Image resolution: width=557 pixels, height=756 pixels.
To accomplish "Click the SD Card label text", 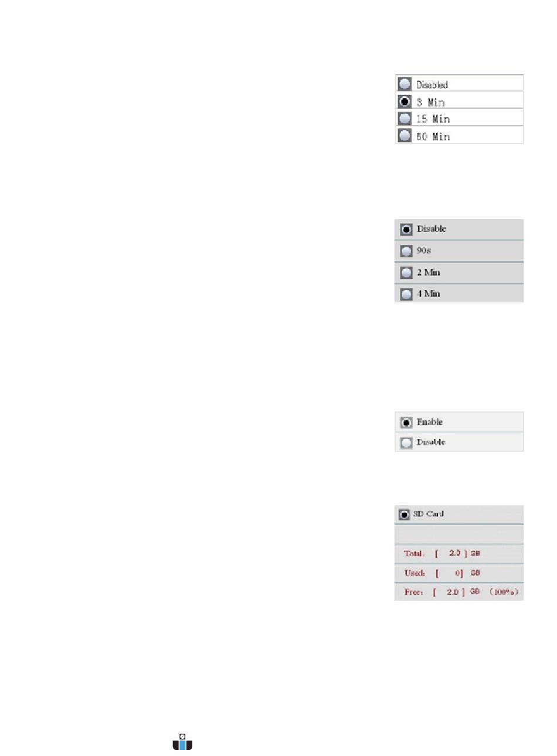I will pos(429,513).
